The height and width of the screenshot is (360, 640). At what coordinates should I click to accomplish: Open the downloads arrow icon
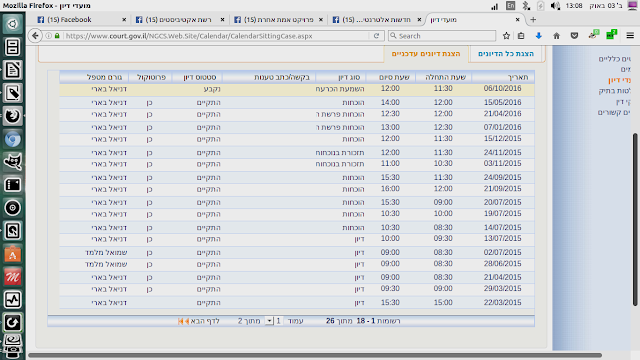click(539, 36)
